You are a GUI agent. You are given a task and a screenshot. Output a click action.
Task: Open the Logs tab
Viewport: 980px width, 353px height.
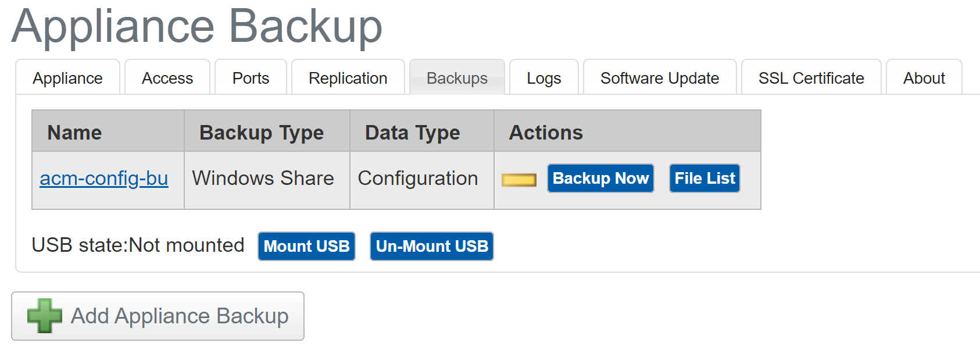(x=543, y=77)
